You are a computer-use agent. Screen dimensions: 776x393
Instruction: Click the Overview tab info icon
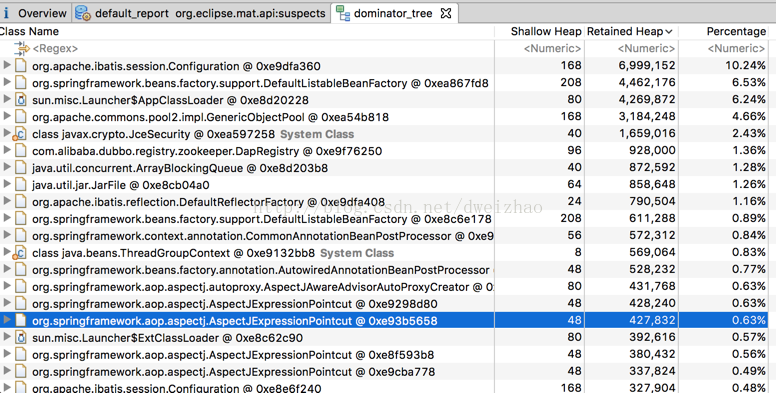[x=6, y=13]
